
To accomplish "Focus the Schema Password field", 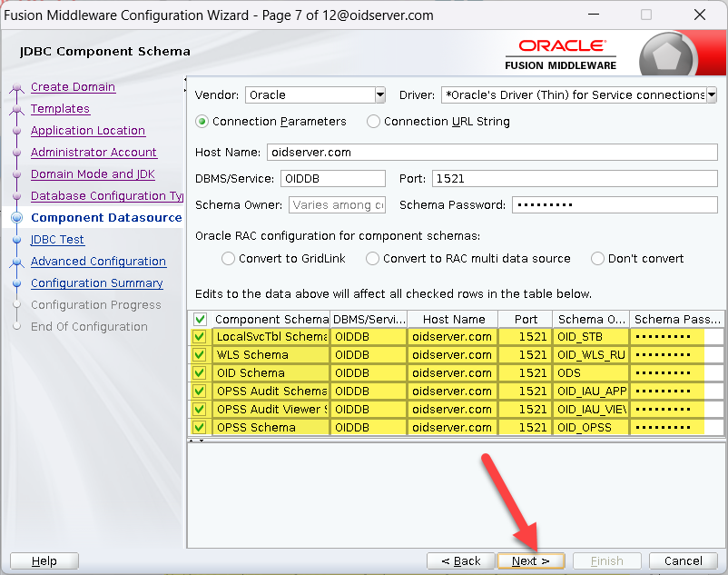I will [615, 205].
